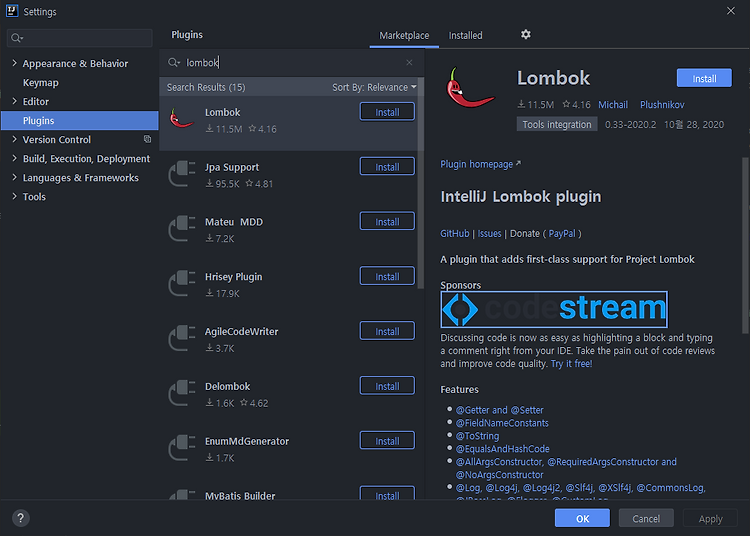
Task: Open the PayPal donate link
Action: coord(562,233)
